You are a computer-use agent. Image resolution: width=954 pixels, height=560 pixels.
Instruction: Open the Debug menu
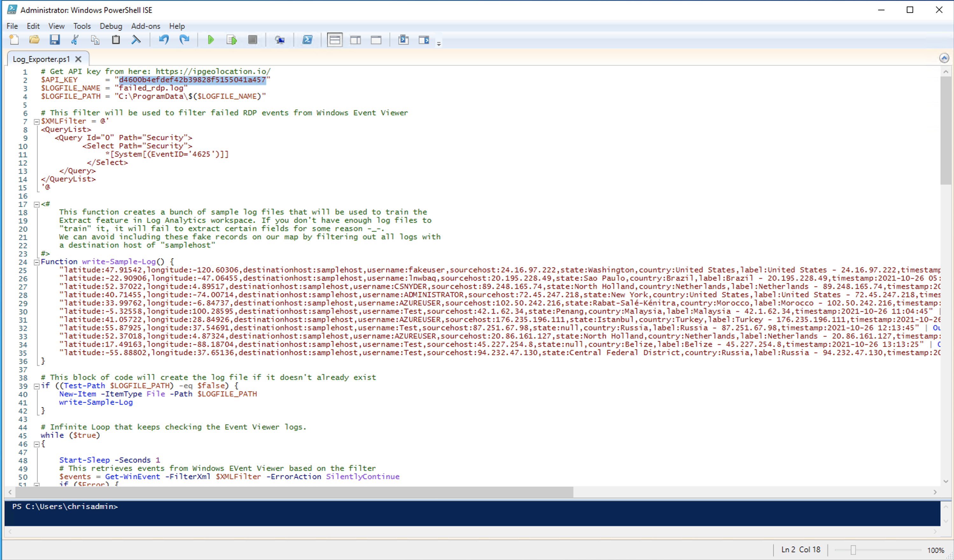point(111,26)
